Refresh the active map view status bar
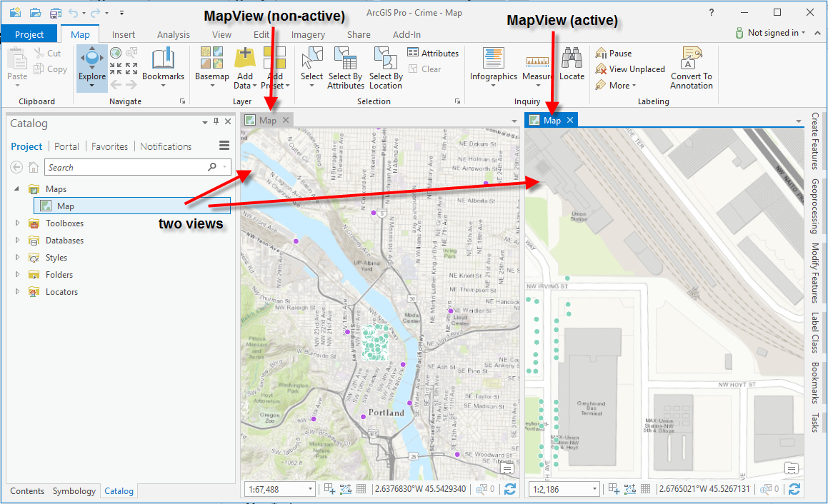828x504 pixels. pos(794,489)
